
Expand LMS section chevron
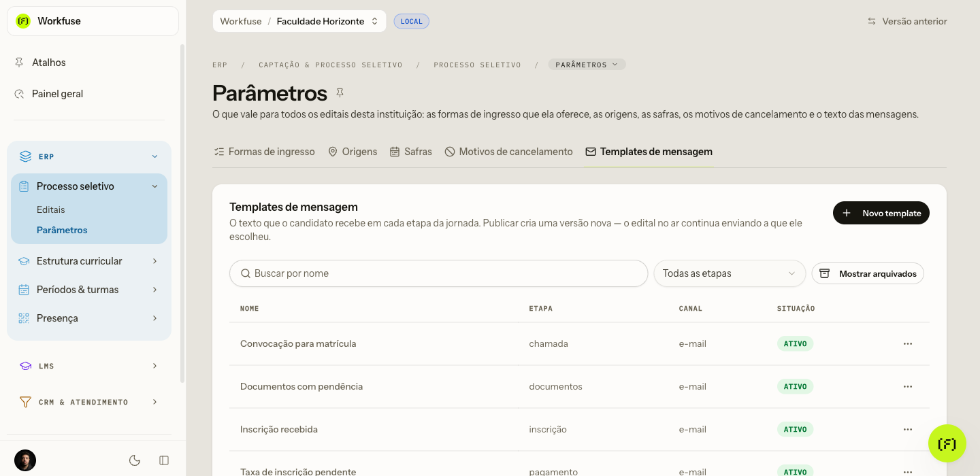pos(154,366)
